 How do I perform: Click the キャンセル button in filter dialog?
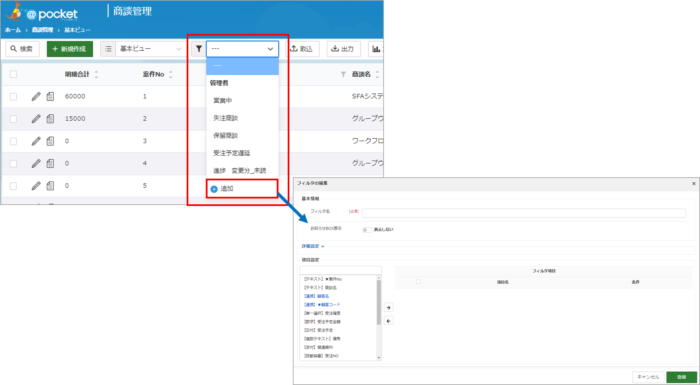648,377
